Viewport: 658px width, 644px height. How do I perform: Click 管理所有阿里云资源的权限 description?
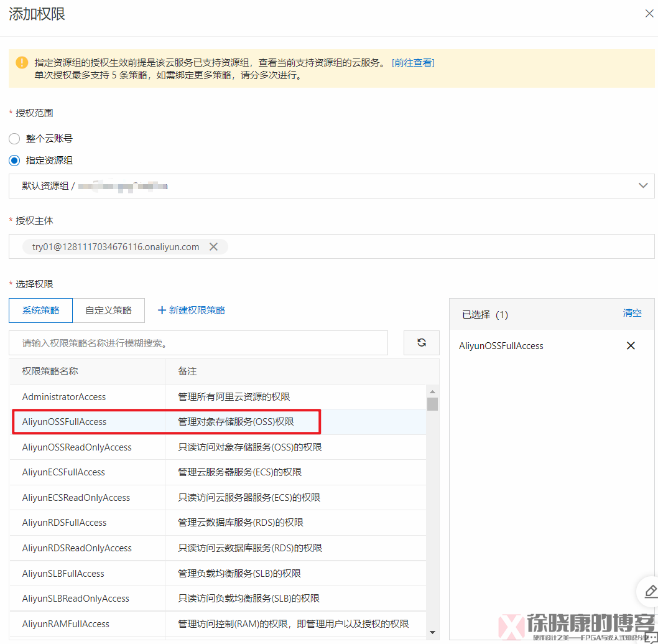coord(234,397)
